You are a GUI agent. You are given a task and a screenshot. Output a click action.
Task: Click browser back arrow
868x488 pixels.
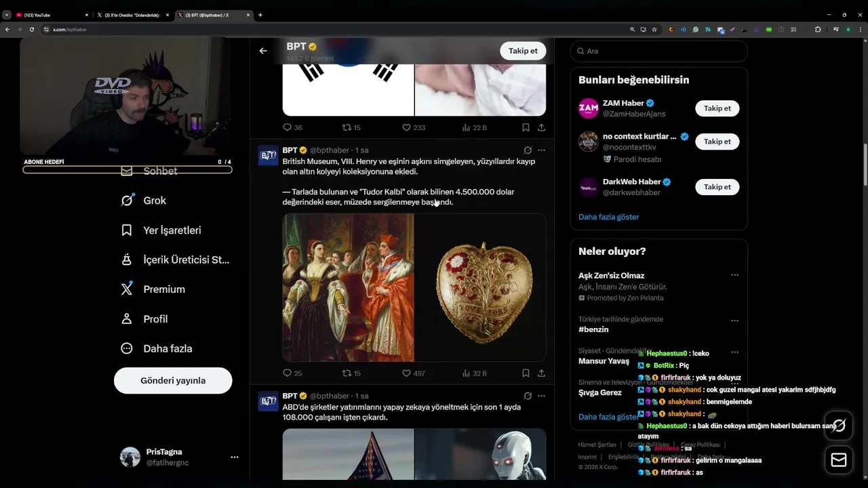click(x=7, y=29)
